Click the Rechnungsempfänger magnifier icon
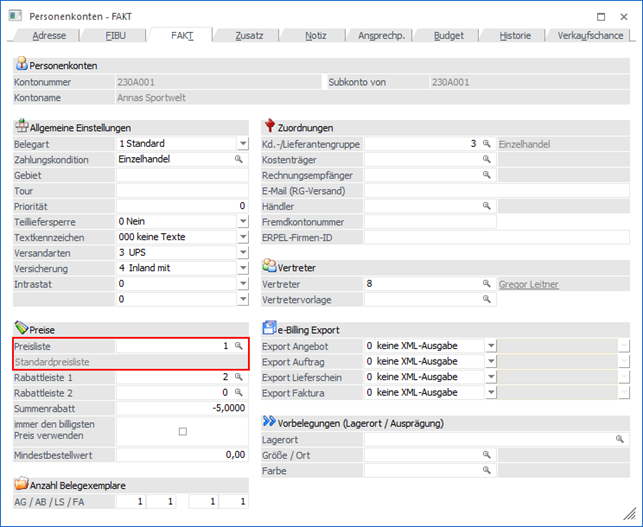 pyautogui.click(x=487, y=175)
